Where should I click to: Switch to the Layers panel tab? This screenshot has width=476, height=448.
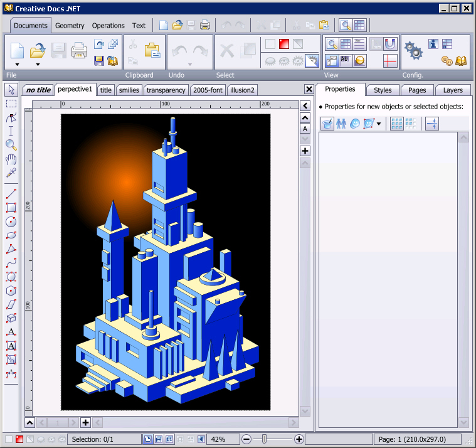click(x=453, y=90)
